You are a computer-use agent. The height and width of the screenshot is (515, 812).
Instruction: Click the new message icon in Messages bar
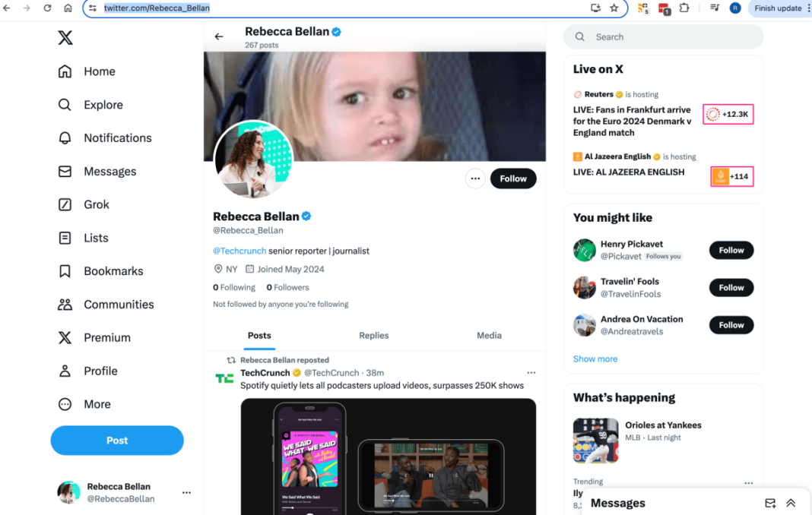[x=770, y=503]
